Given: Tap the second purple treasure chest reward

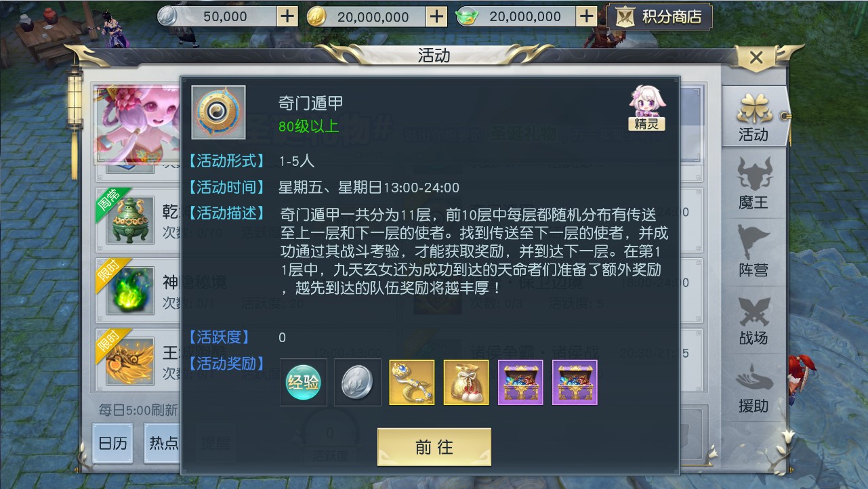Looking at the screenshot, I should coord(575,383).
